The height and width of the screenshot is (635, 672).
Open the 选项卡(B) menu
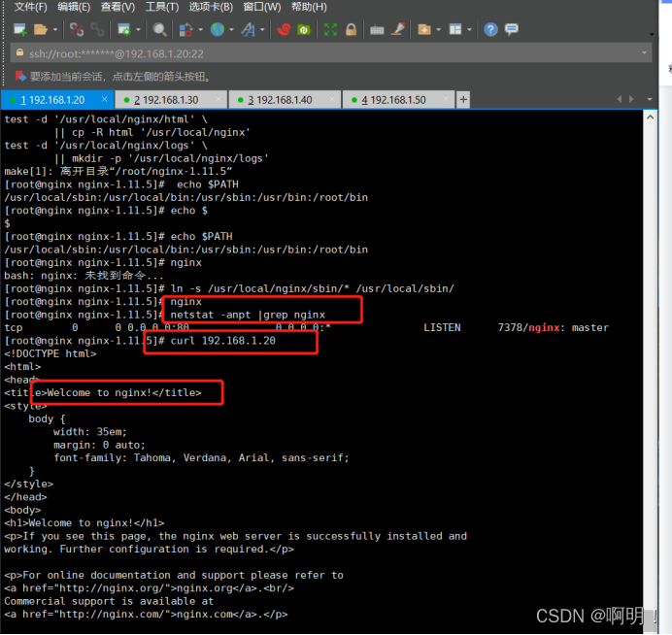click(x=211, y=7)
